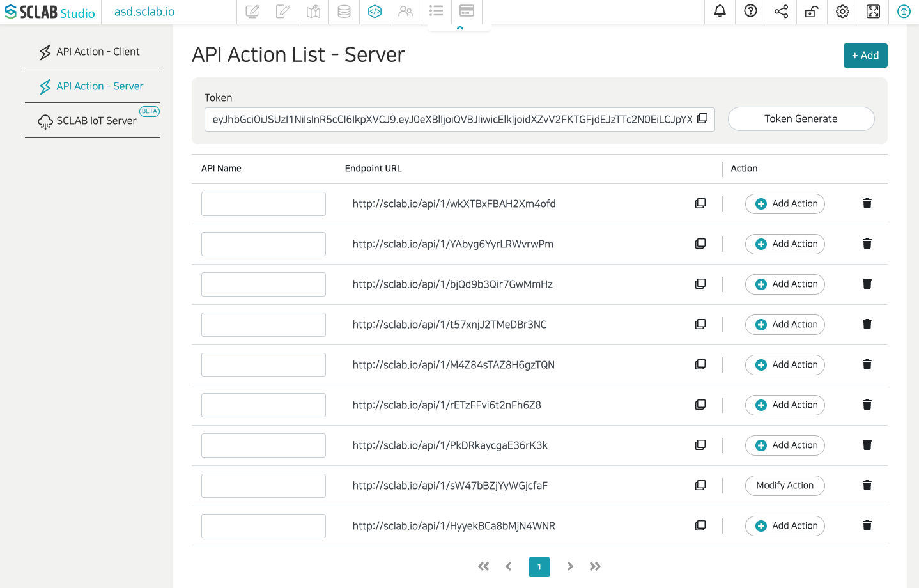The image size is (919, 588).
Task: Click Modify Action for sW47bBZjYyWGjcfaF
Action: click(785, 486)
